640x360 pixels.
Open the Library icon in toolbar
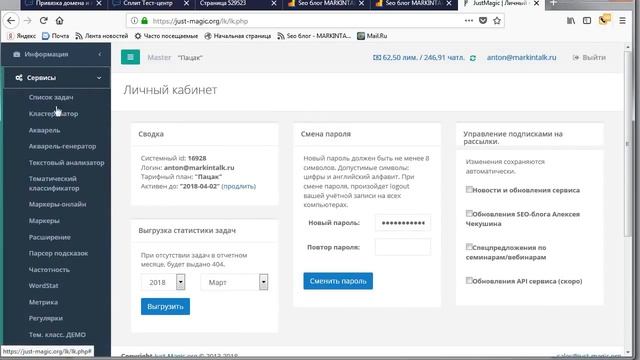coord(571,20)
